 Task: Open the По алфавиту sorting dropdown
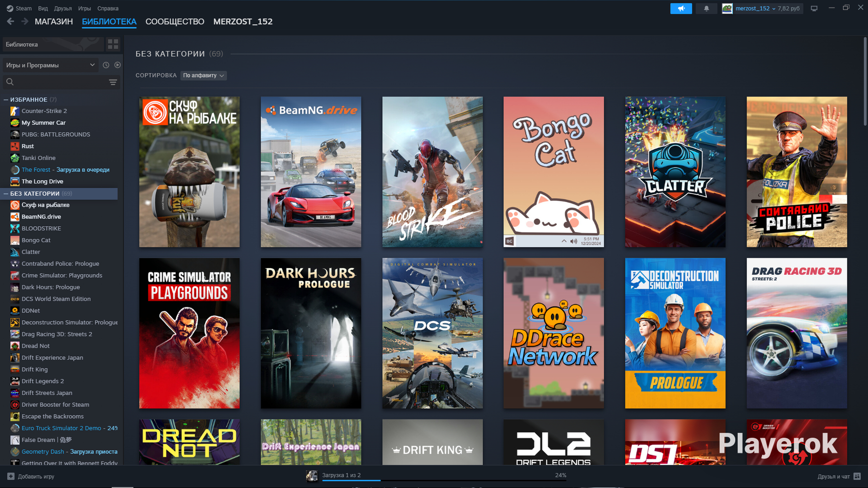(x=204, y=75)
